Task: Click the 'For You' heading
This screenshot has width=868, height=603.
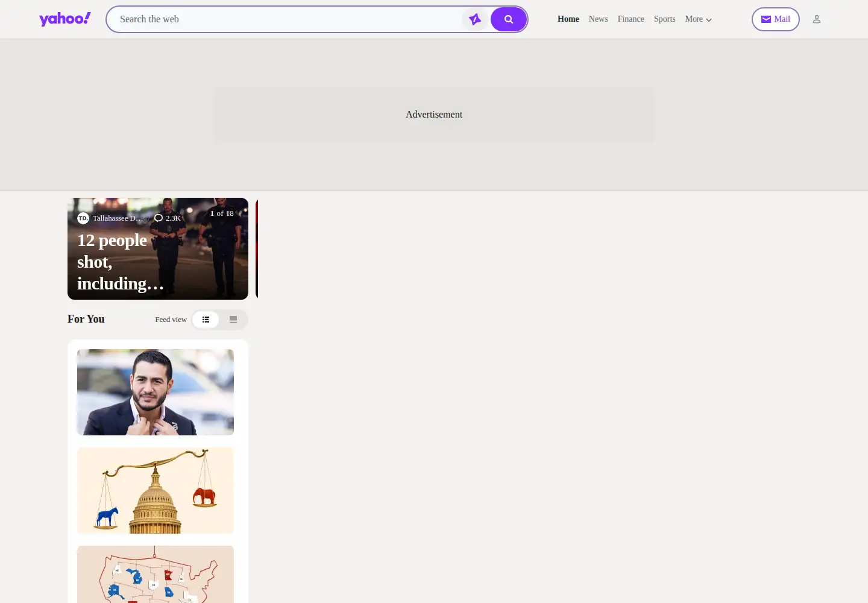Action: 86,319
